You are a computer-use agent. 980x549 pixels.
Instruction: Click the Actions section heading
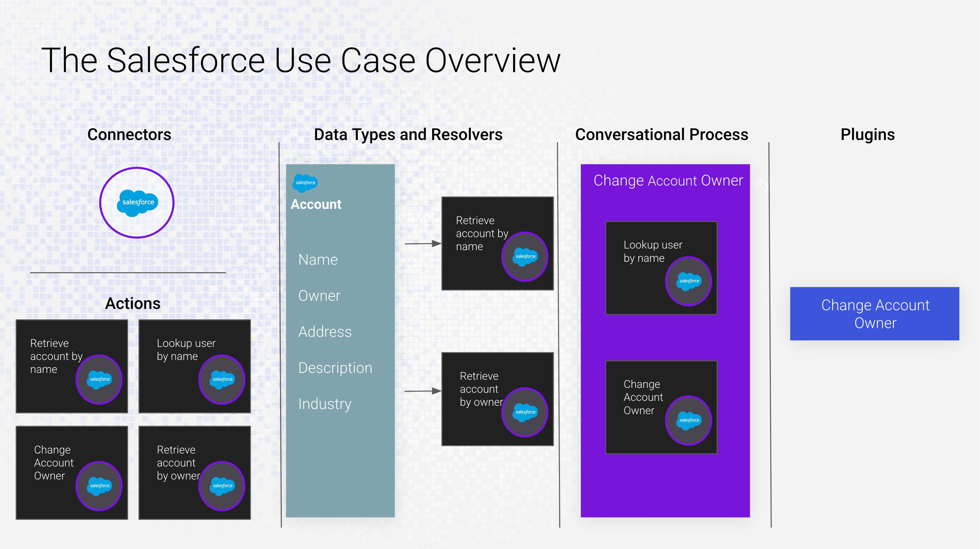(x=133, y=304)
